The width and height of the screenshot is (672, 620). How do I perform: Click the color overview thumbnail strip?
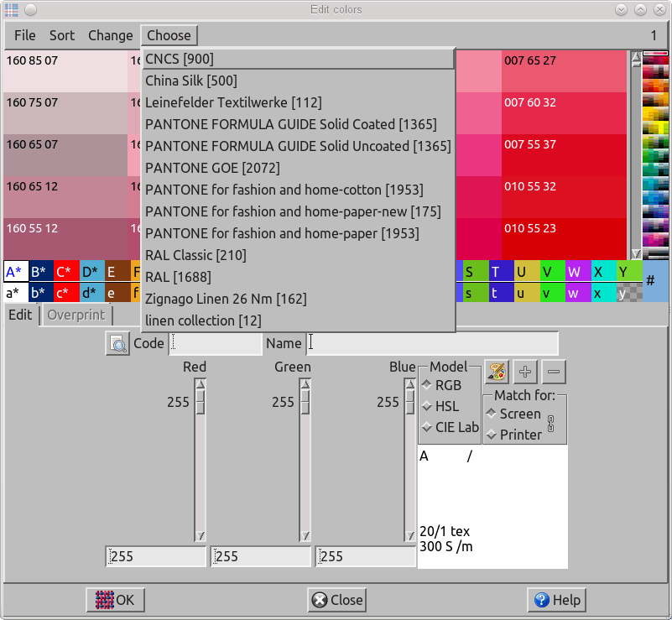point(655,155)
